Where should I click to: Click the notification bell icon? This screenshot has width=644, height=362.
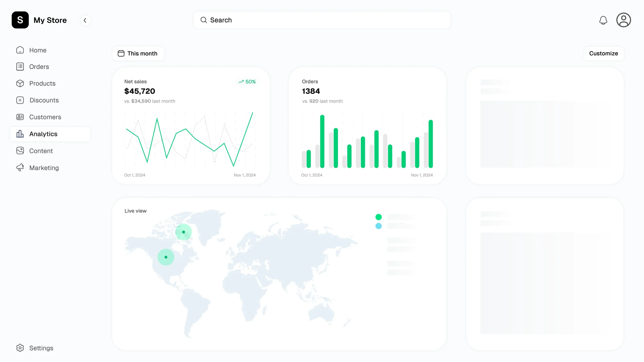603,20
